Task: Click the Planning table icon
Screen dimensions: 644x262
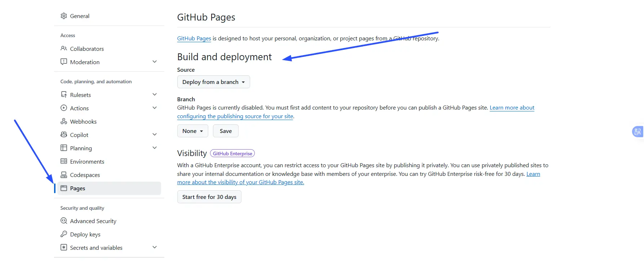Action: coord(64,148)
